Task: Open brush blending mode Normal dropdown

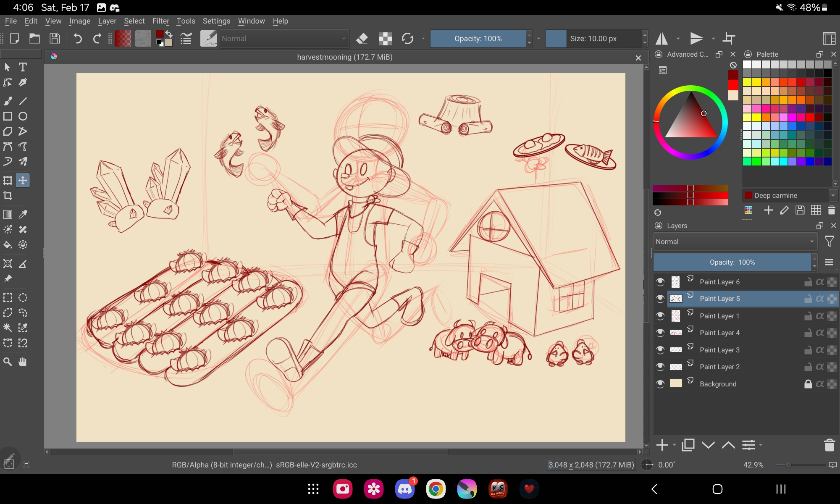Action: [283, 39]
